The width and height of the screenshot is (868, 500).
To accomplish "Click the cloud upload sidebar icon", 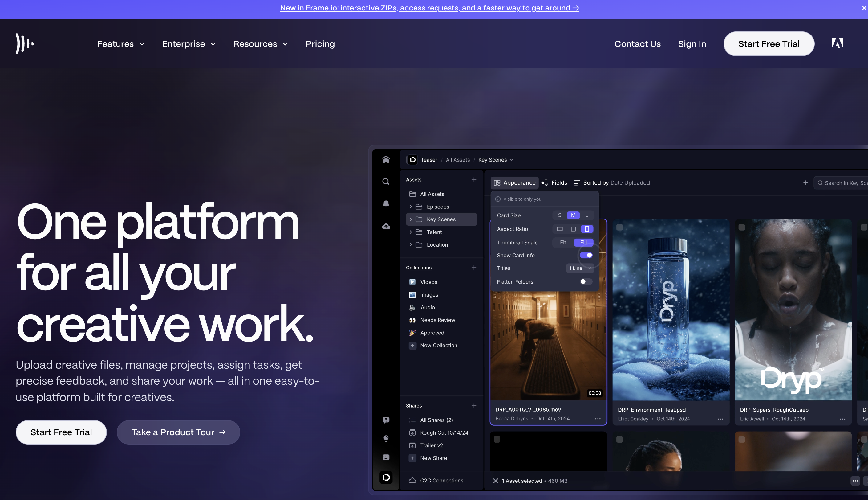I will tap(386, 226).
